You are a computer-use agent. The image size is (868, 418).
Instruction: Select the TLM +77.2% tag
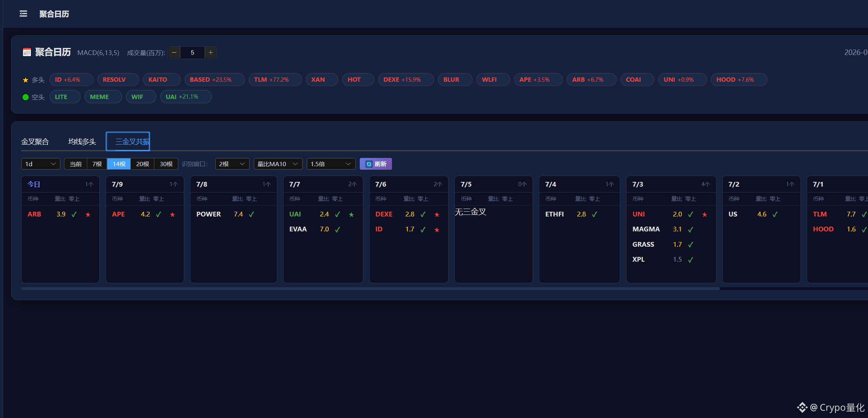click(275, 80)
